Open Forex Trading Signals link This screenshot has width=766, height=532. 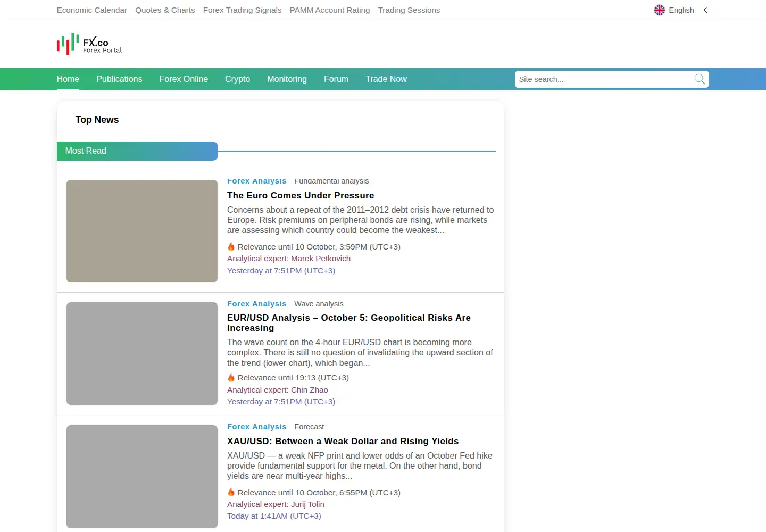tap(242, 10)
